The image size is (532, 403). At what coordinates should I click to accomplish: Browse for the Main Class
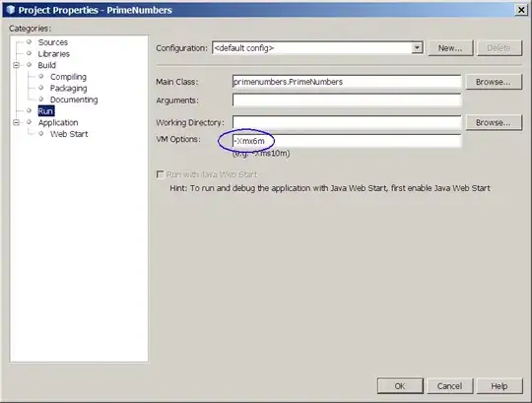[x=493, y=82]
